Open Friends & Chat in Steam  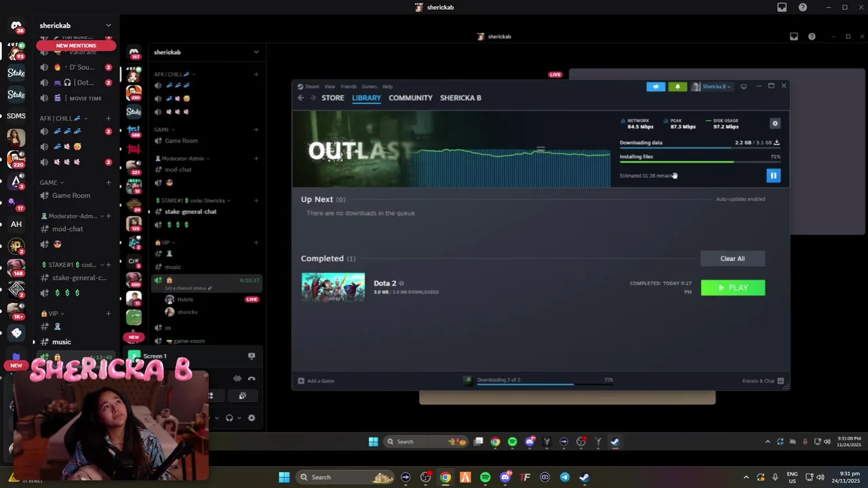[762, 381]
